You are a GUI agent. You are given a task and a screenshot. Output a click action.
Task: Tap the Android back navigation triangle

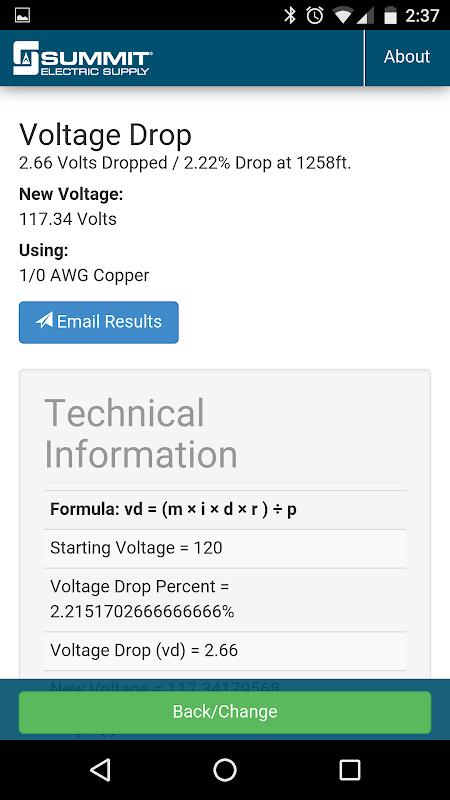pos(100,769)
